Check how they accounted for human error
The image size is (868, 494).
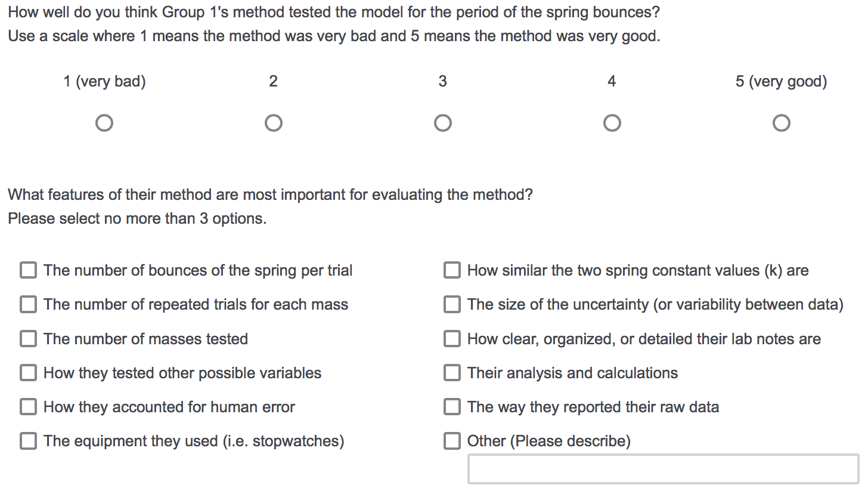[28, 407]
